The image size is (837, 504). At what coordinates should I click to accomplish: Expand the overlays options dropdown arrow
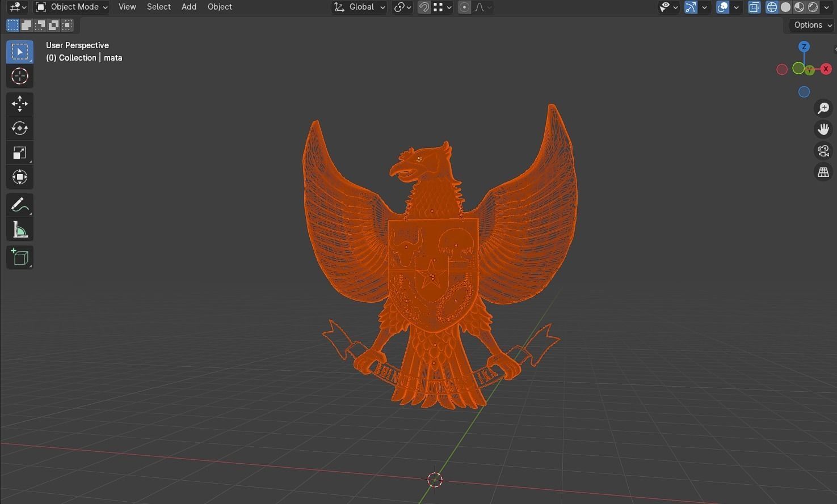pos(736,7)
